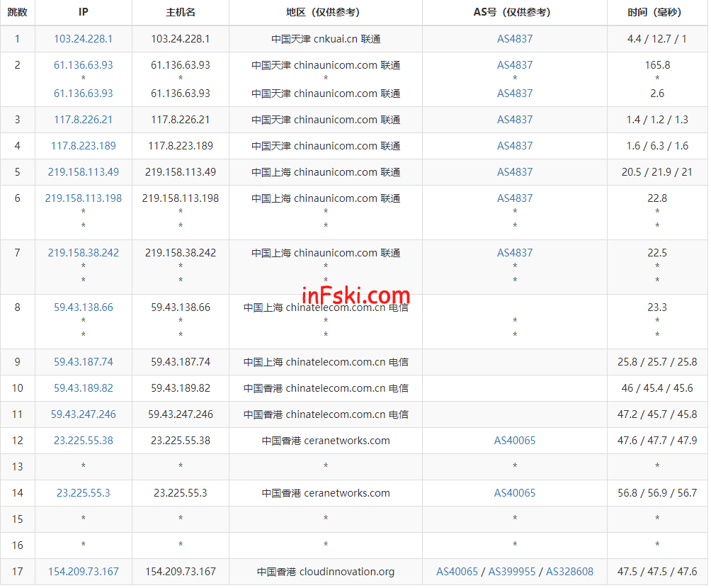Click the AS4837 link in hop 1 row

point(515,39)
